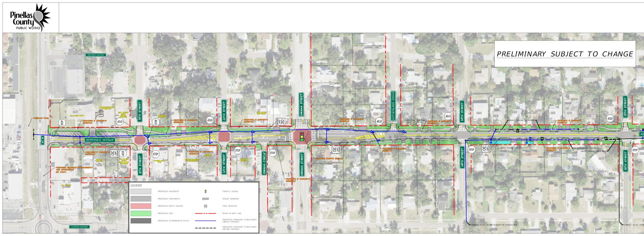Click the 'EXISTING TRAFFIC SIGNALS' annotation text
This screenshot has height=236, width=644.
pyautogui.click(x=330, y=158)
